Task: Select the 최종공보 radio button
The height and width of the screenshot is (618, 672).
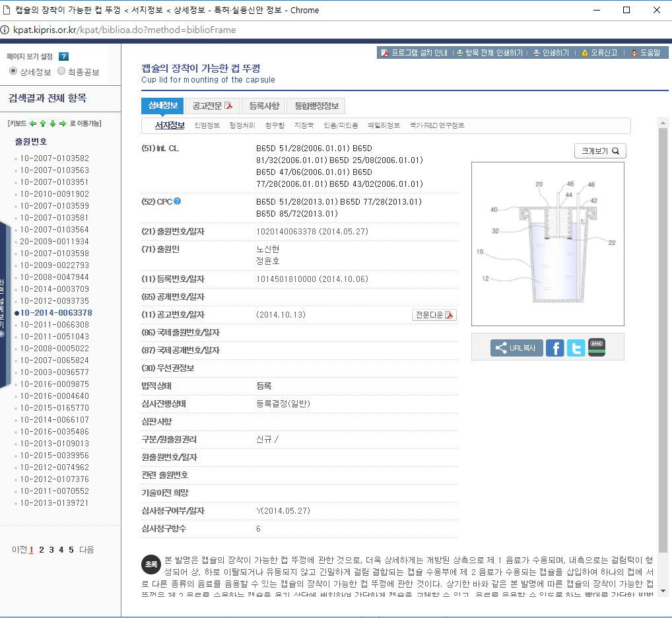Action: 61,71
